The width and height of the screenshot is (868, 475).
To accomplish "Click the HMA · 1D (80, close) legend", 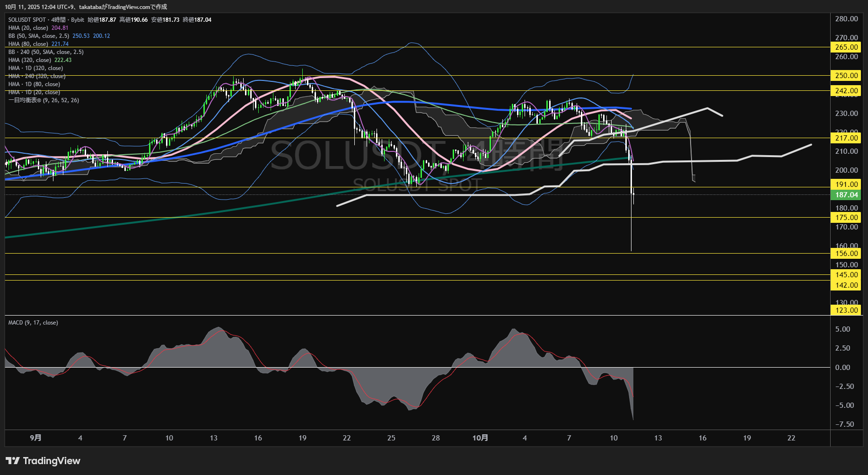I will click(34, 84).
